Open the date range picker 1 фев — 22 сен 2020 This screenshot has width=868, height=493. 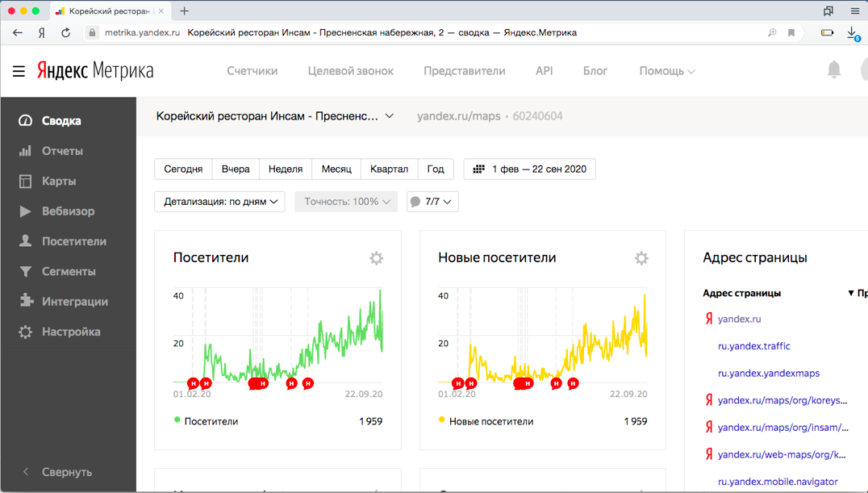530,169
